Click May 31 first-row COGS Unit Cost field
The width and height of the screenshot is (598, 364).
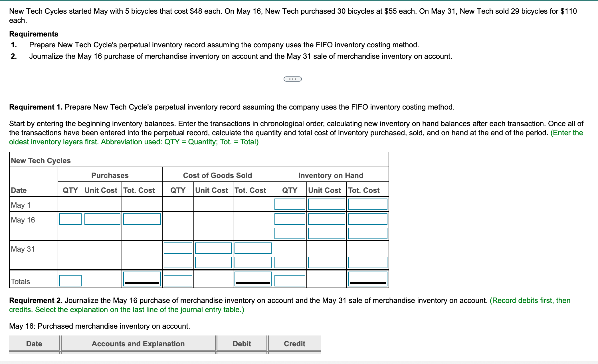[213, 248]
